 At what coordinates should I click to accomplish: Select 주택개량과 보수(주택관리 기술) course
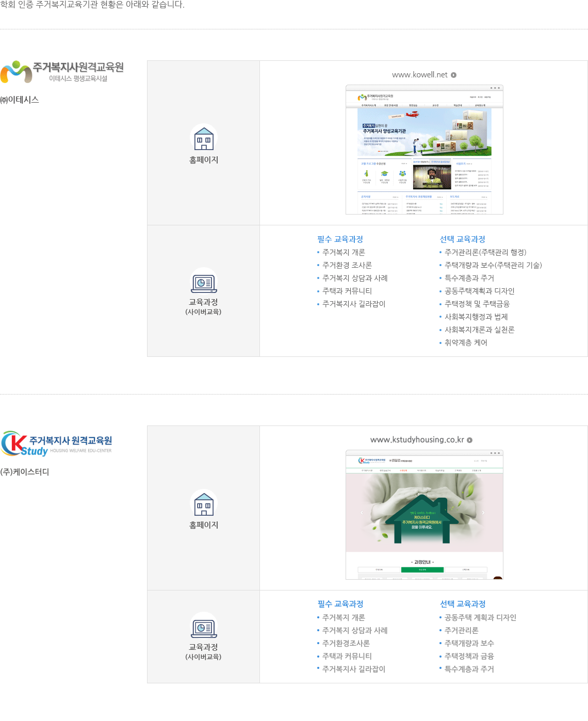click(493, 265)
